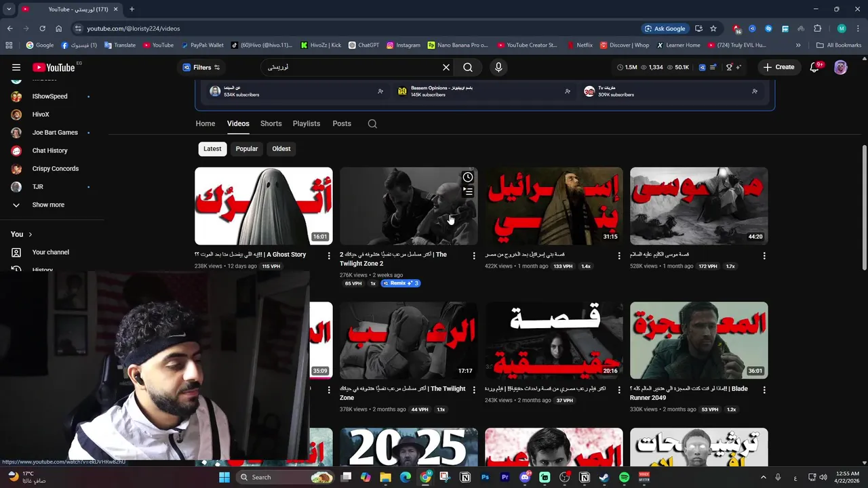Open the A Ghost Story video thumbnail
Viewport: 868px width, 488px height.
[x=264, y=206]
